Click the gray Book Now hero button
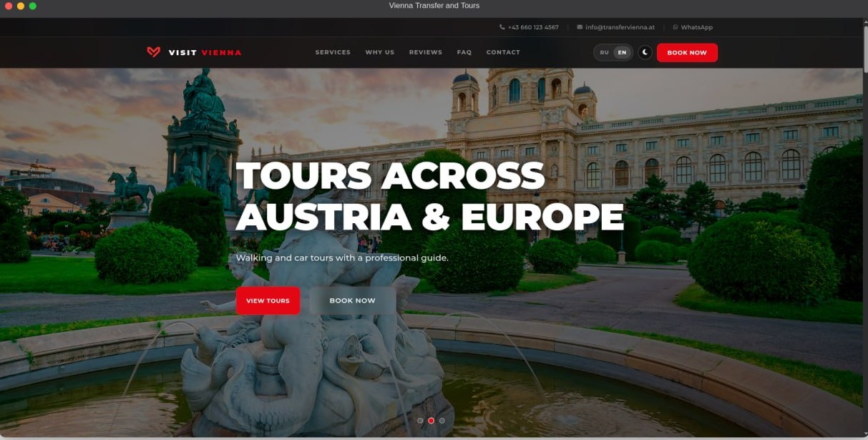Screen dimensions: 868x440 (352, 300)
